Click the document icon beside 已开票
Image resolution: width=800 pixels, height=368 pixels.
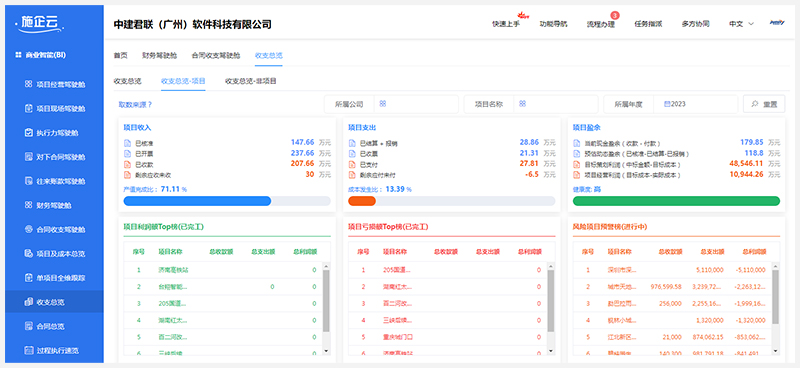point(127,154)
